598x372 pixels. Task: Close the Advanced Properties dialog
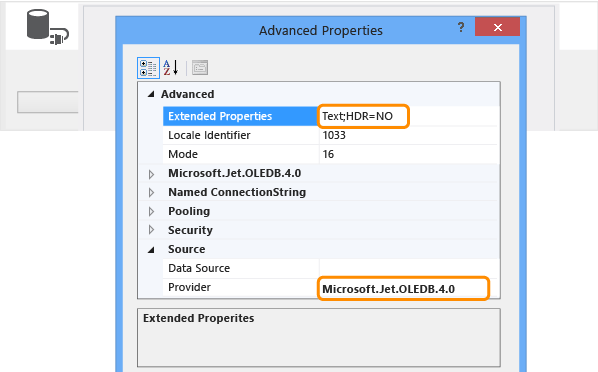[x=497, y=27]
